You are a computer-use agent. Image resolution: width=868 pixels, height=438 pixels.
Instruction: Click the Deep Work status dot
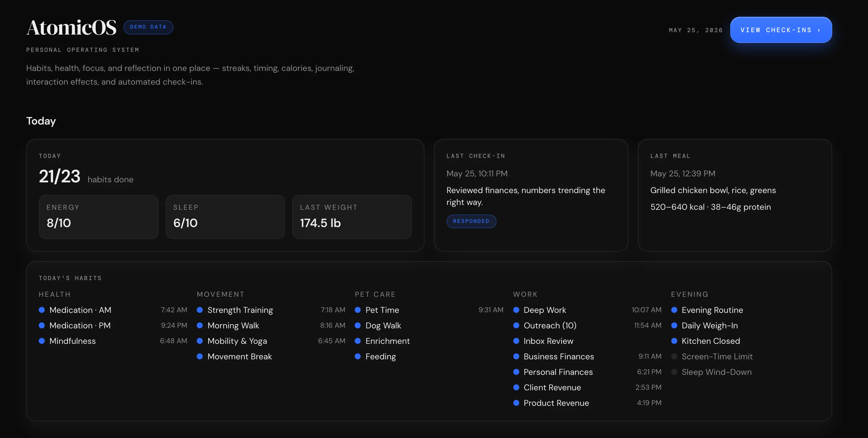[516, 310]
